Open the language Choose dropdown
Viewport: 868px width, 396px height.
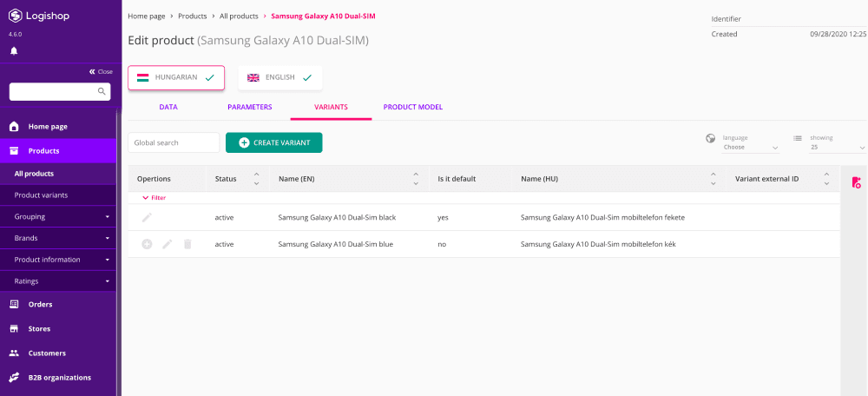point(751,148)
